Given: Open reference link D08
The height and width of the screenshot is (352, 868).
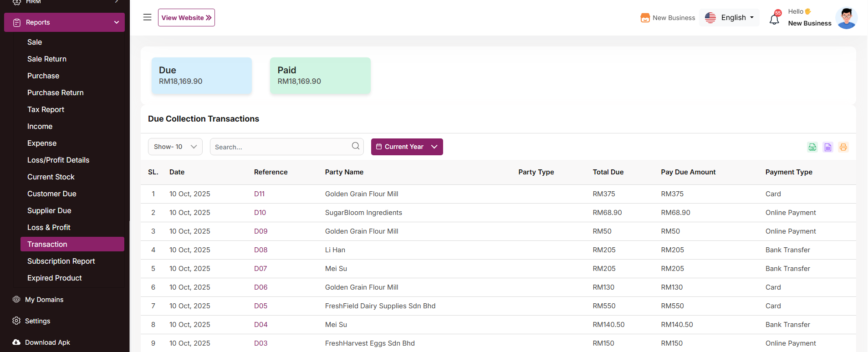Looking at the screenshot, I should click(x=260, y=250).
